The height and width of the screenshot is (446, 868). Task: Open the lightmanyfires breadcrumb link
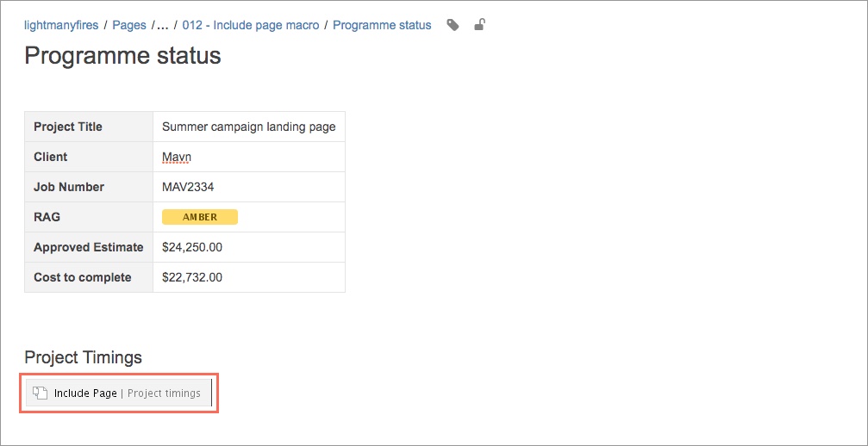coord(61,26)
